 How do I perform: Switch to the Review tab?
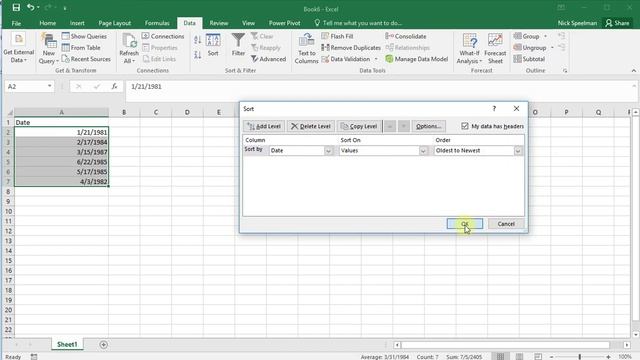(219, 23)
